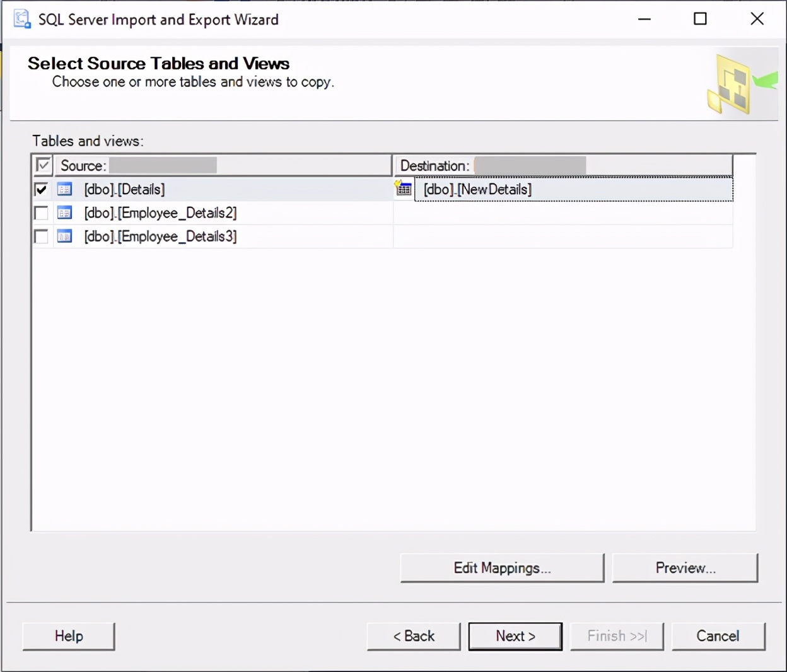The width and height of the screenshot is (787, 672).
Task: Click the new table icon beside [dbo].[NewDetails]
Action: (403, 188)
